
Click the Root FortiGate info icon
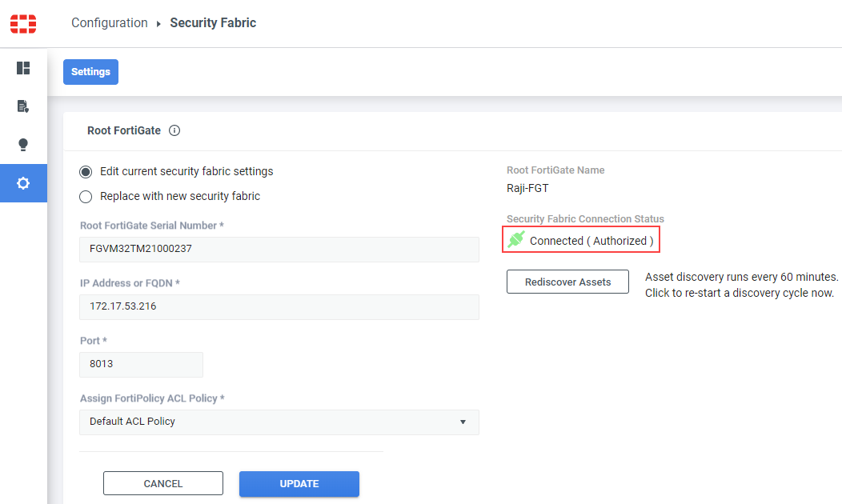tap(174, 130)
